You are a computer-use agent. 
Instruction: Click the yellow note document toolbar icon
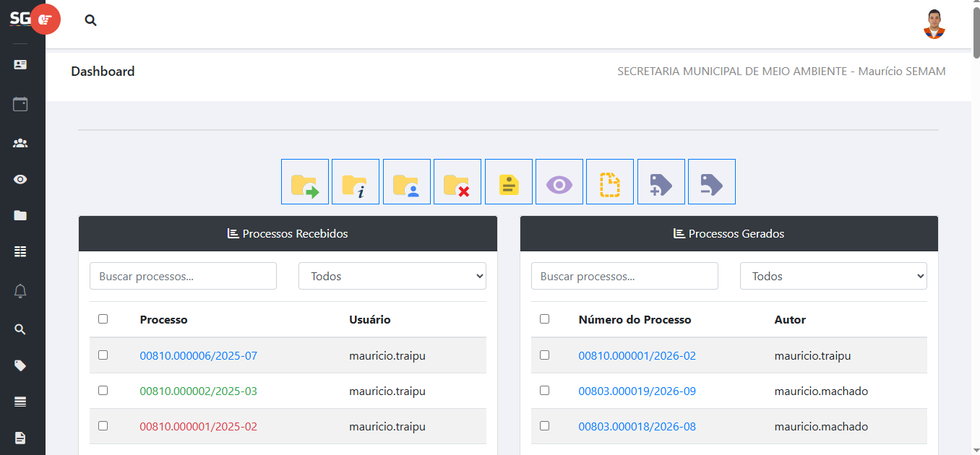click(509, 182)
